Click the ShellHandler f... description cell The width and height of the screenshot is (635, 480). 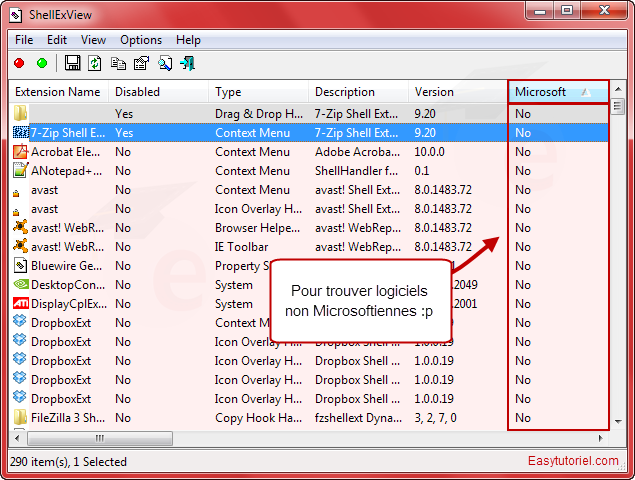pyautogui.click(x=356, y=171)
